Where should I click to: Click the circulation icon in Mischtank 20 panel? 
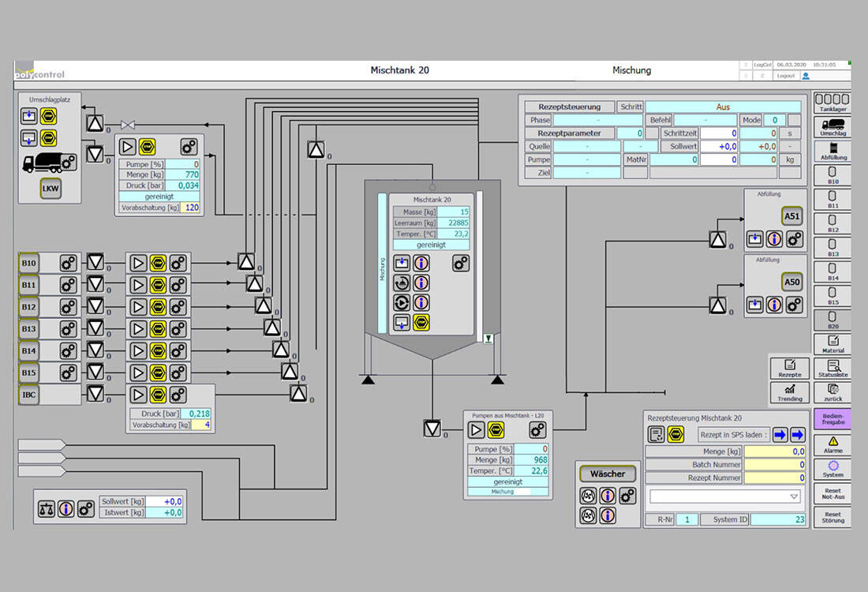[402, 283]
